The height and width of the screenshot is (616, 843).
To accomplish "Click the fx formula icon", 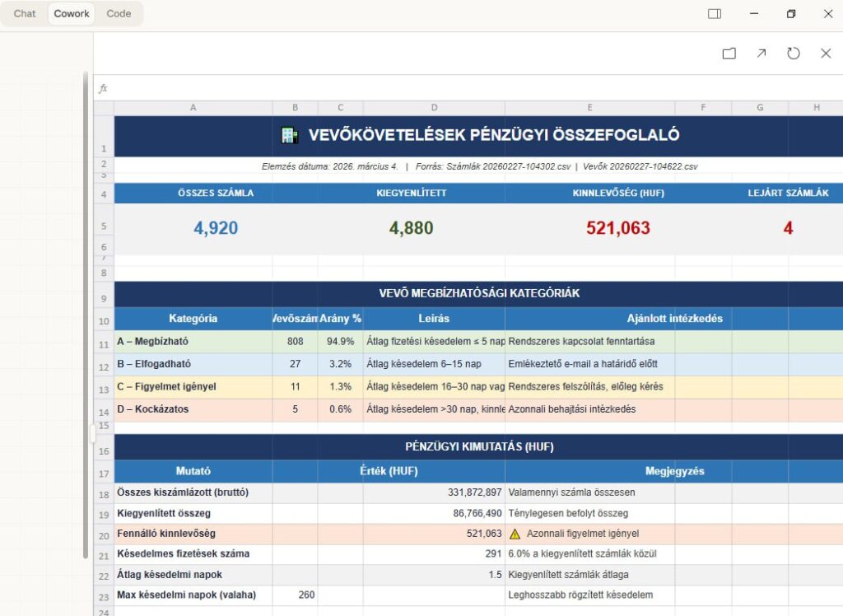I will tap(103, 89).
